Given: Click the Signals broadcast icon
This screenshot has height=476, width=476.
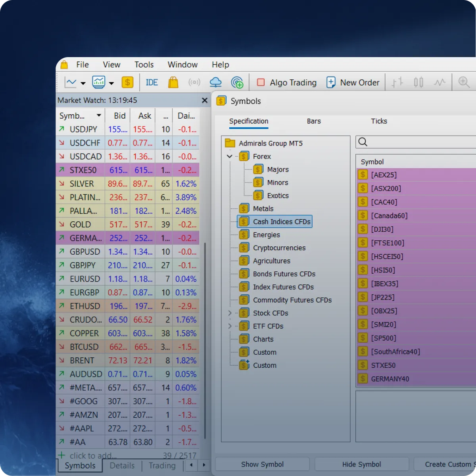Looking at the screenshot, I should coord(194,83).
